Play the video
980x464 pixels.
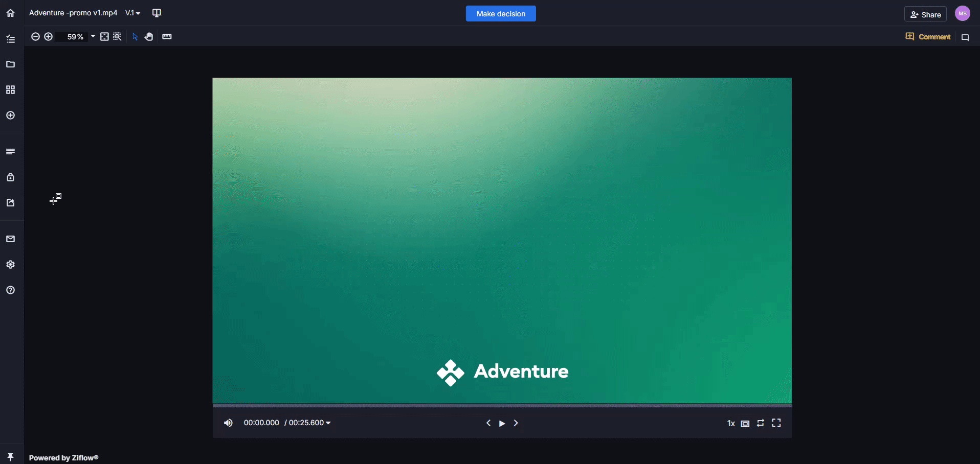(502, 423)
